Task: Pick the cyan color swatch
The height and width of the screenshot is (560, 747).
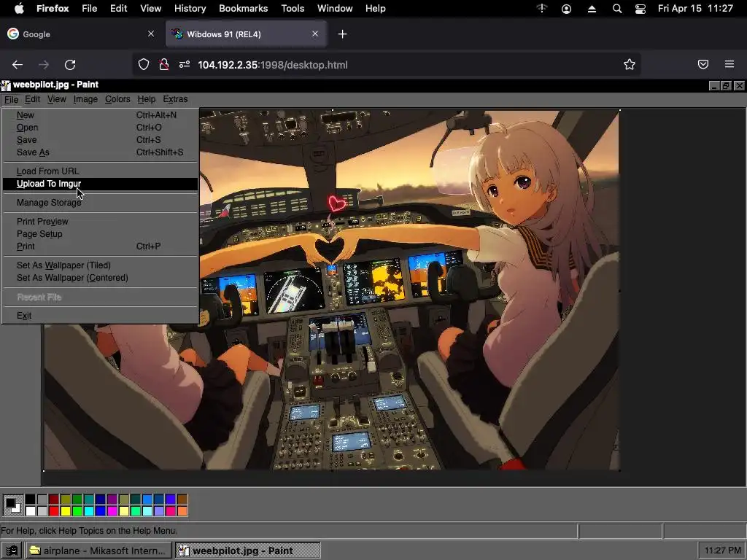Action: click(x=88, y=511)
